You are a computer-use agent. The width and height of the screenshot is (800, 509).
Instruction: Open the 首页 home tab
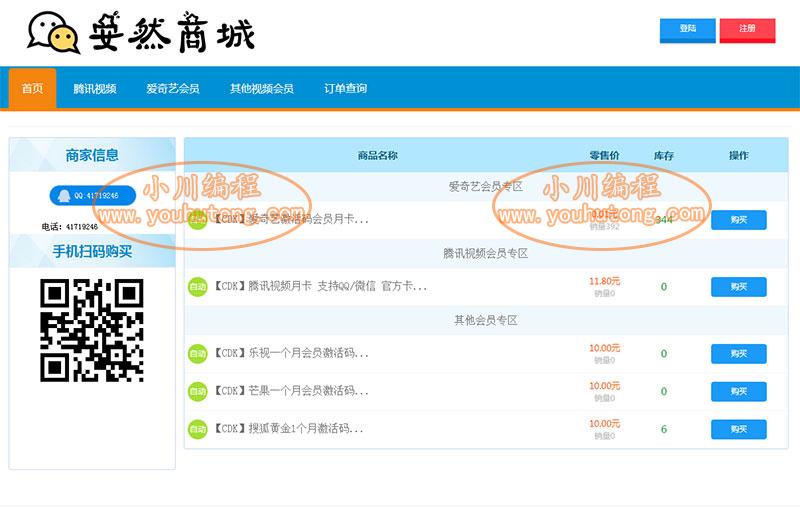click(32, 88)
